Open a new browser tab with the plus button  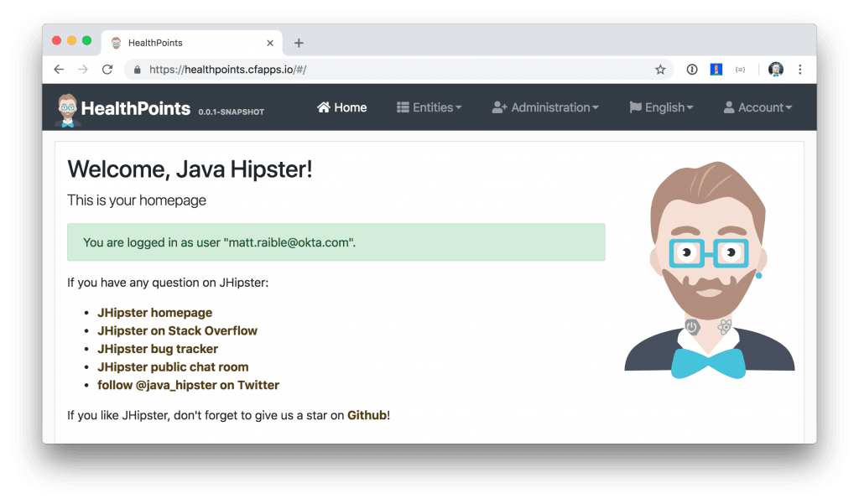(299, 43)
